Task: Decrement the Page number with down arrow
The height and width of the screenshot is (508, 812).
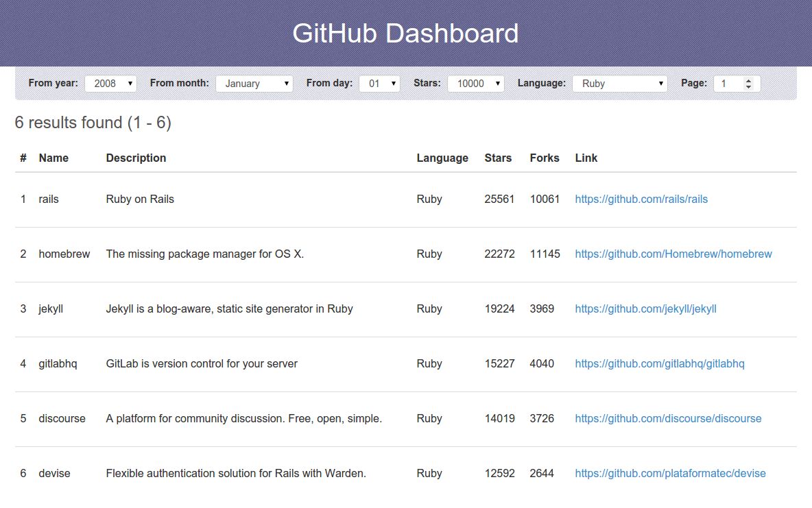Action: pyautogui.click(x=748, y=86)
